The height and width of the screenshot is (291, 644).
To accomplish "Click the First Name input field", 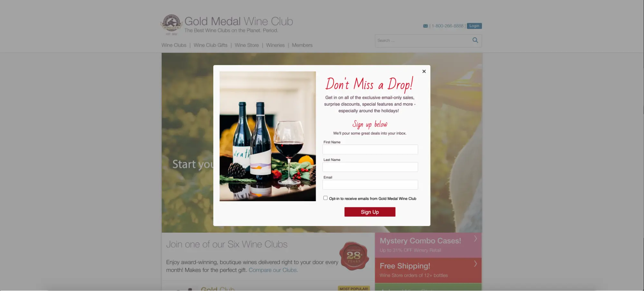I will [x=370, y=149].
